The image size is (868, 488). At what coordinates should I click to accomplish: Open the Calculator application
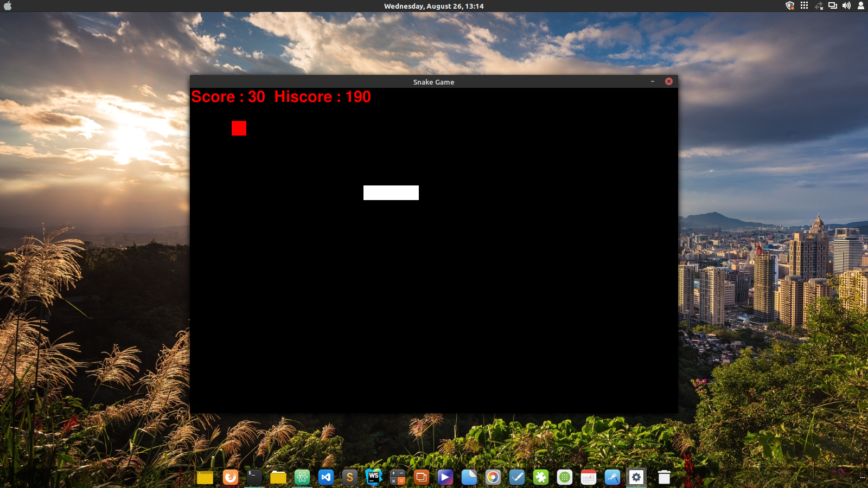click(x=397, y=478)
